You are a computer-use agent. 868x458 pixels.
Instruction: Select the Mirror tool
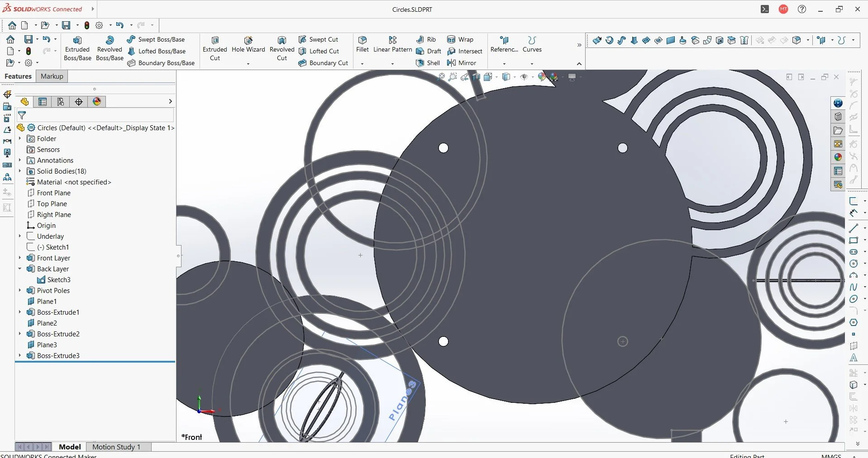(462, 63)
